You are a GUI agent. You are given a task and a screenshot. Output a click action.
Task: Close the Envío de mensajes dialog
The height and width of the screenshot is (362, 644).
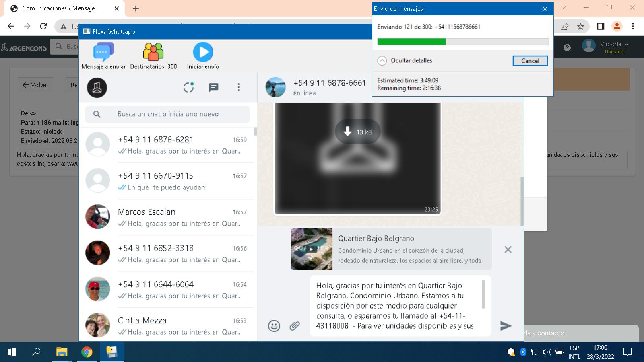coord(545,9)
